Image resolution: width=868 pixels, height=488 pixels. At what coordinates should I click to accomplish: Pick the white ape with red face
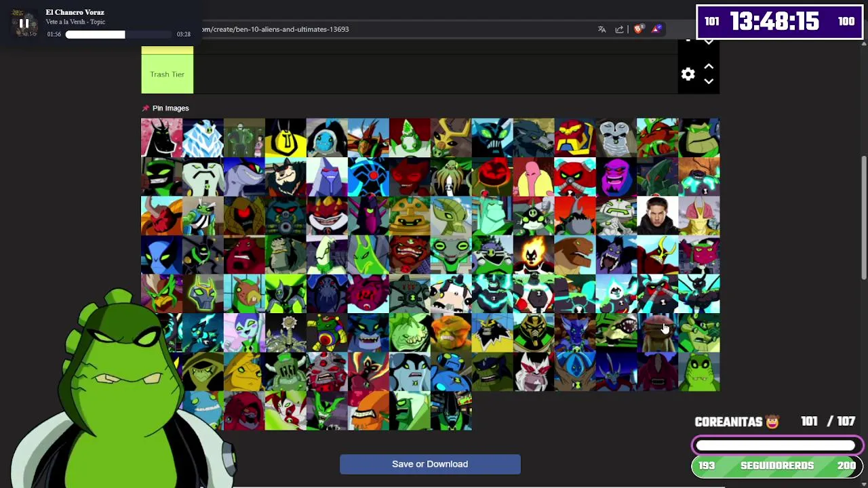coord(534,371)
